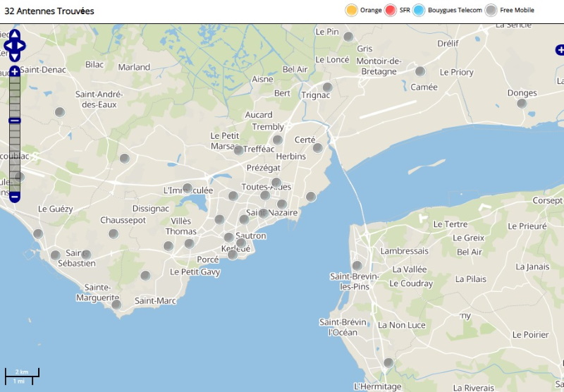Click the zoom in plus button
Viewport: 564px width, 392px height.
coord(14,71)
